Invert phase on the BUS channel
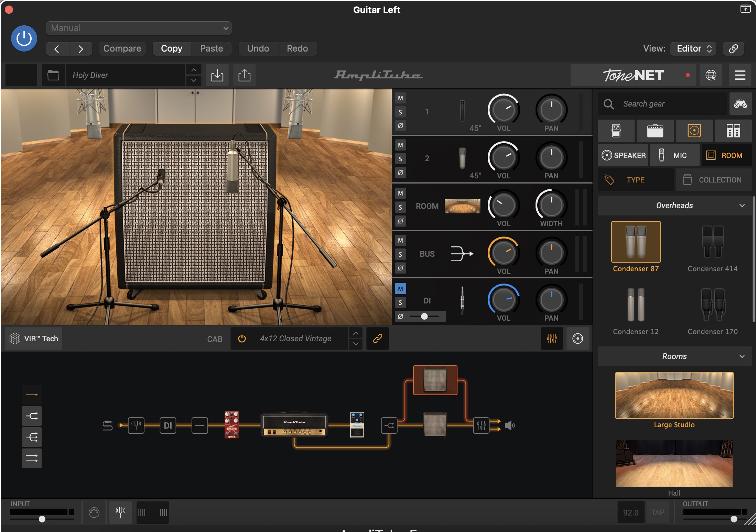The image size is (756, 532). point(400,268)
